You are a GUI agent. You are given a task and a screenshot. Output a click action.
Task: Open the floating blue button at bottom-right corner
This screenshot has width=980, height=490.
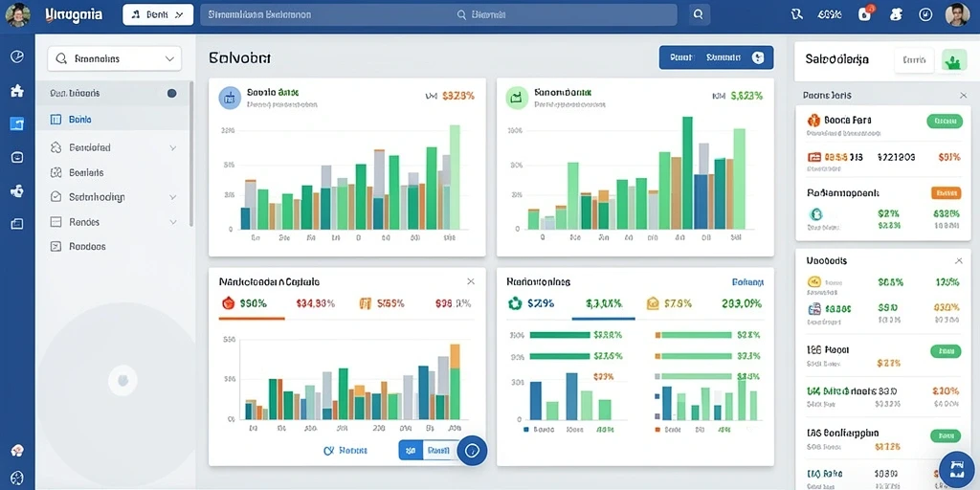click(956, 469)
